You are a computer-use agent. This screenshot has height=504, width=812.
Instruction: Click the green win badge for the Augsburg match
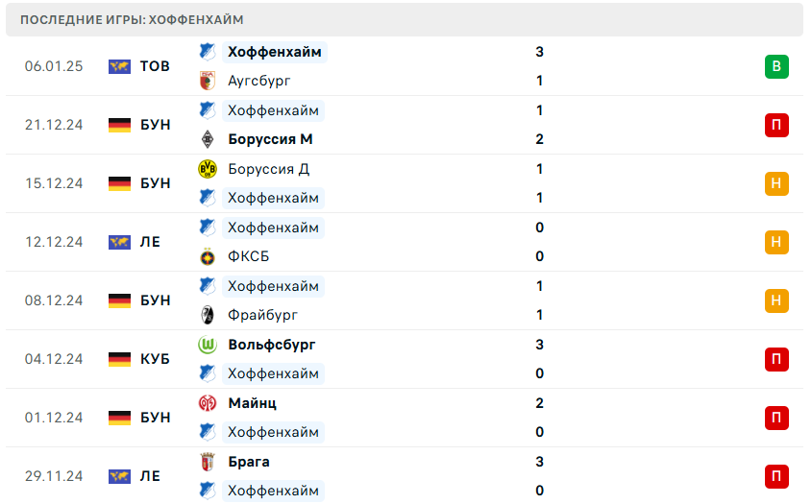[776, 66]
